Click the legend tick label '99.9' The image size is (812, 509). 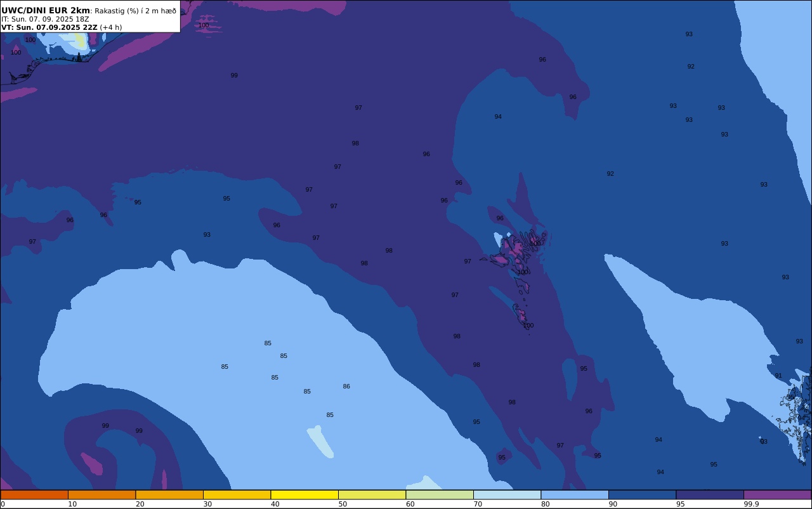click(x=752, y=504)
